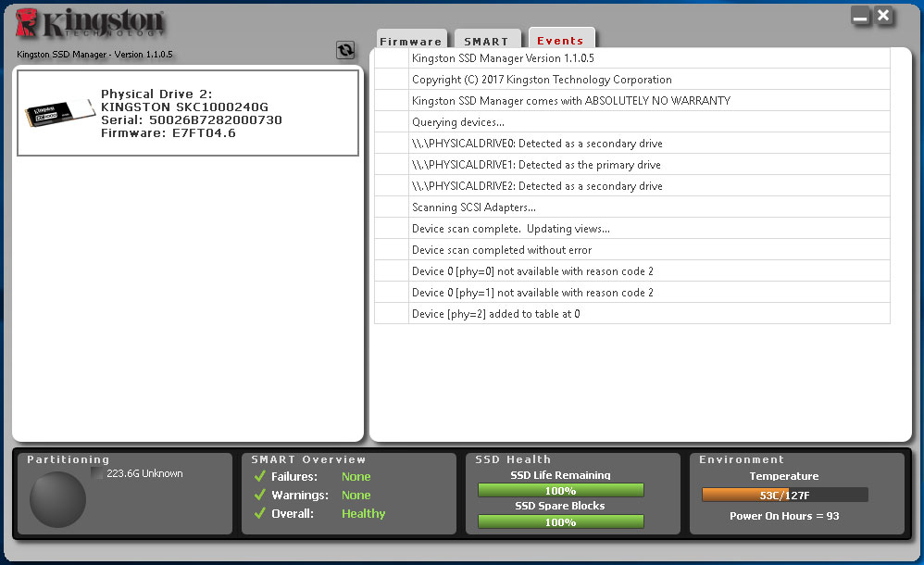Click the refresh drives icon
The height and width of the screenshot is (565, 924).
[x=345, y=50]
